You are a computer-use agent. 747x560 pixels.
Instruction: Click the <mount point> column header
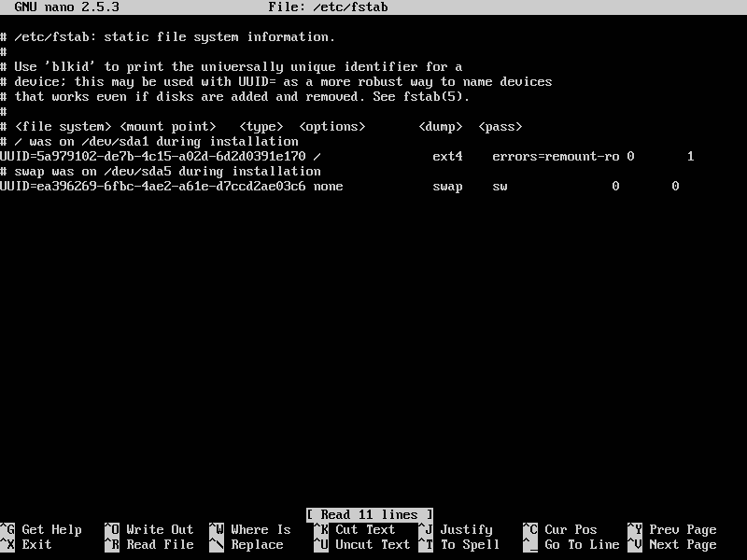pos(168,127)
